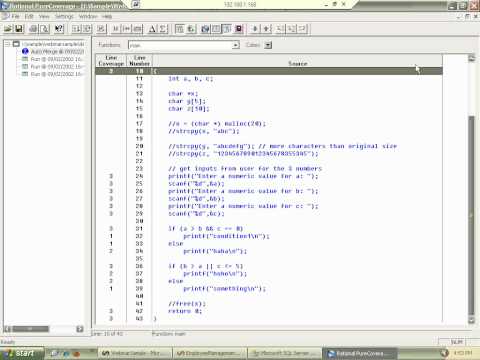Click the Line Number column header
480x360 pixels.
(x=139, y=60)
